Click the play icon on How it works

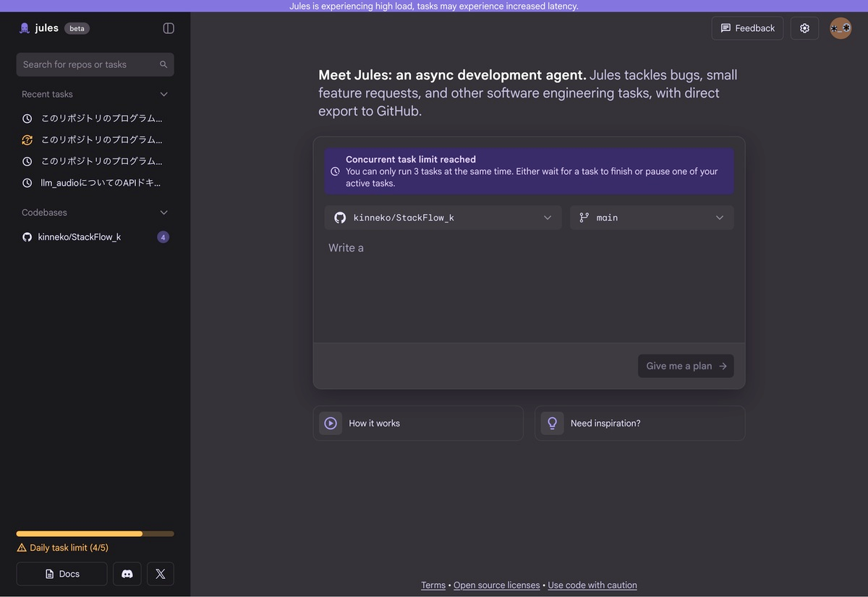pyautogui.click(x=331, y=424)
